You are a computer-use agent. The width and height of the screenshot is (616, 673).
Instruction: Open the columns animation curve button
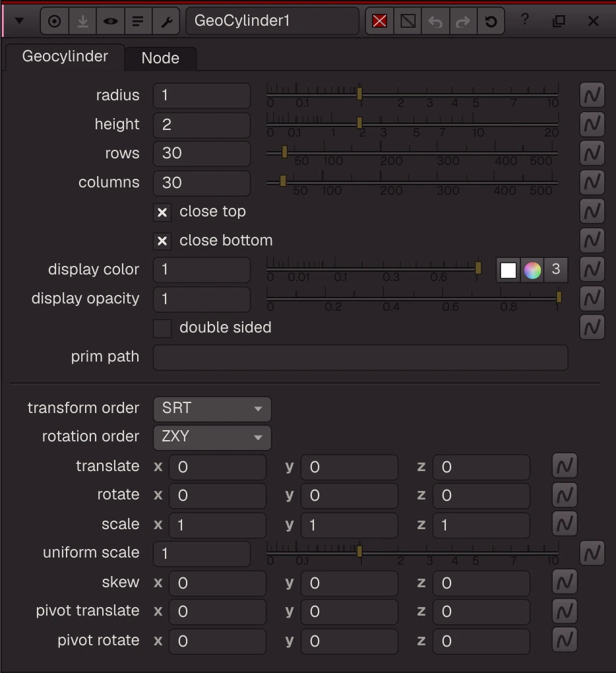point(592,182)
